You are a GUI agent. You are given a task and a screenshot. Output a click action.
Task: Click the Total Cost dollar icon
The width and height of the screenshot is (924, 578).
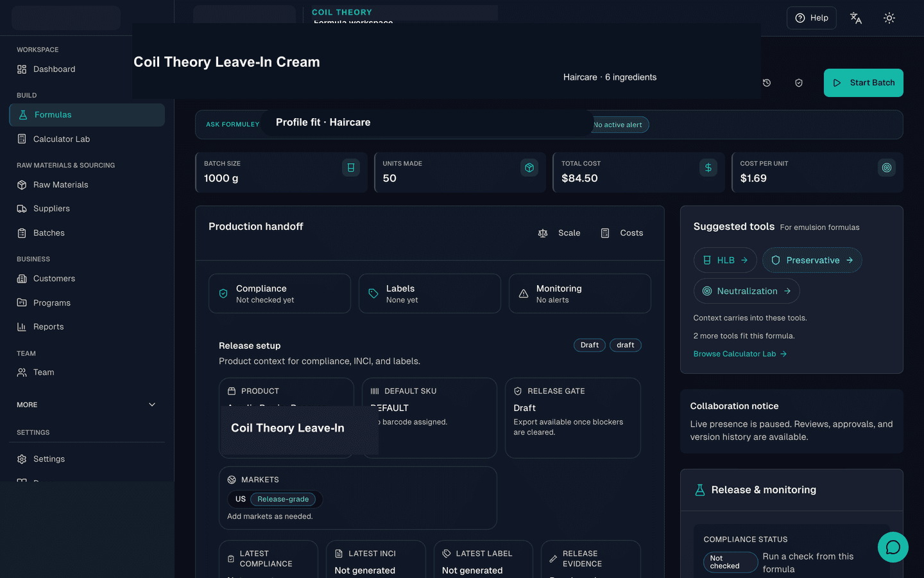[708, 168]
